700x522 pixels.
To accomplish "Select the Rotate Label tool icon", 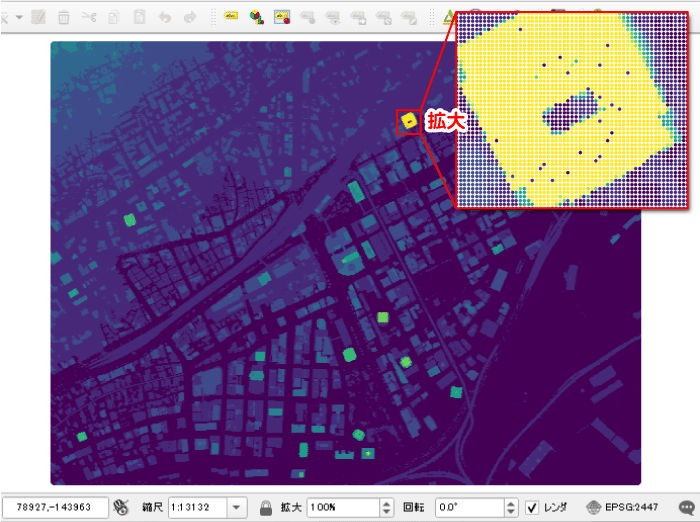I will tap(383, 17).
